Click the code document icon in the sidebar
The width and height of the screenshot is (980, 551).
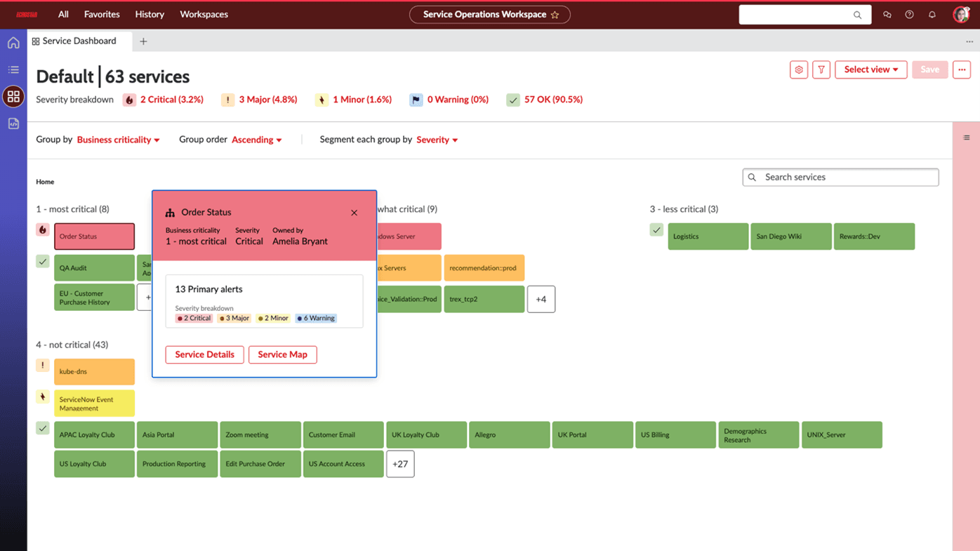13,124
